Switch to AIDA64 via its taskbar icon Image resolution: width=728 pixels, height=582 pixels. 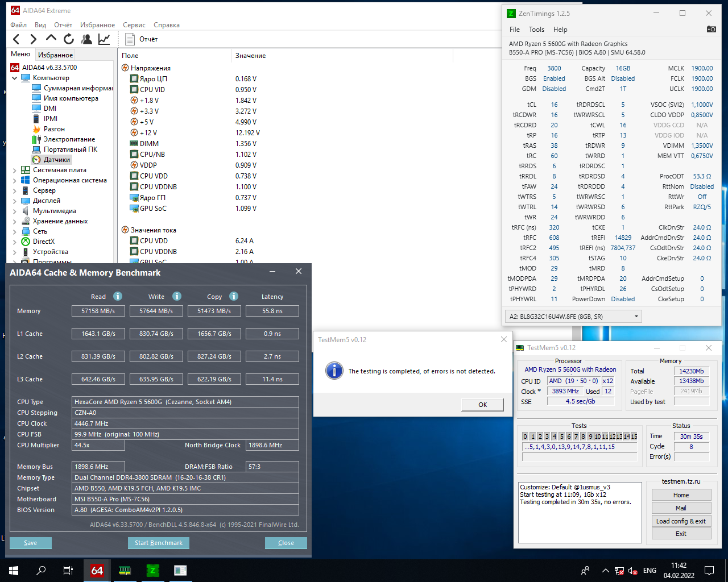(97, 571)
